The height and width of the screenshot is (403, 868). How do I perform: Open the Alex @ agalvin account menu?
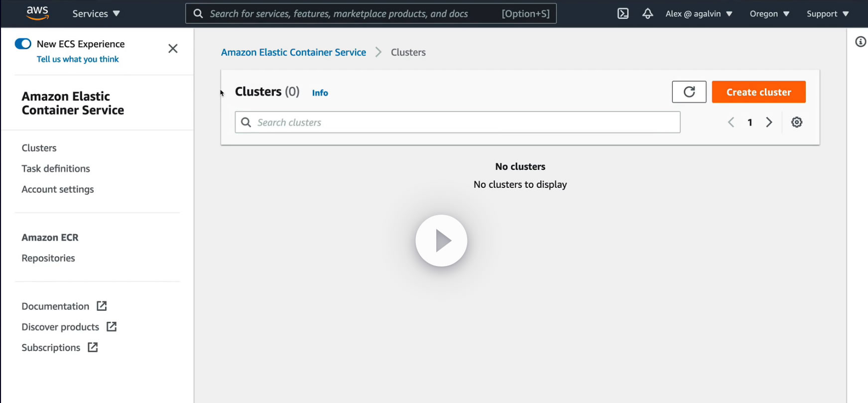[x=699, y=13]
